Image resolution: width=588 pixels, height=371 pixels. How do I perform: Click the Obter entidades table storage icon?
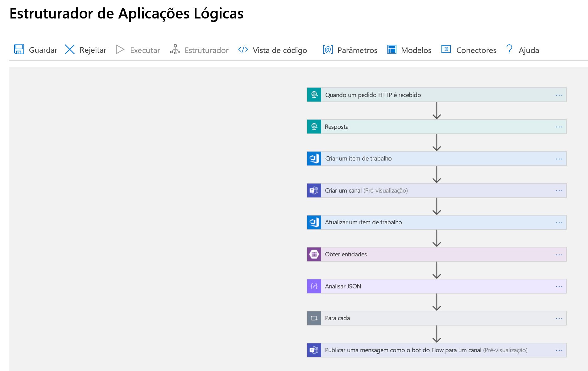[x=314, y=255]
